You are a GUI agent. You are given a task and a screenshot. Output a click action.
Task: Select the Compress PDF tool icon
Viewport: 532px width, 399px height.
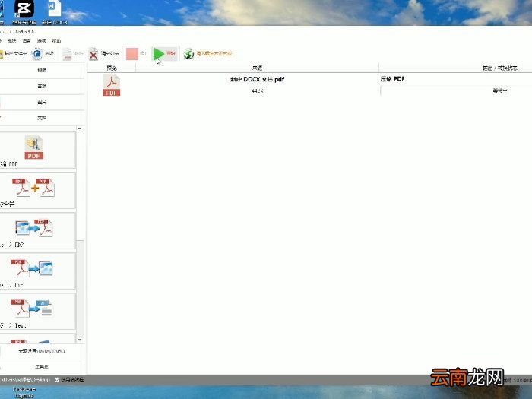tap(34, 147)
